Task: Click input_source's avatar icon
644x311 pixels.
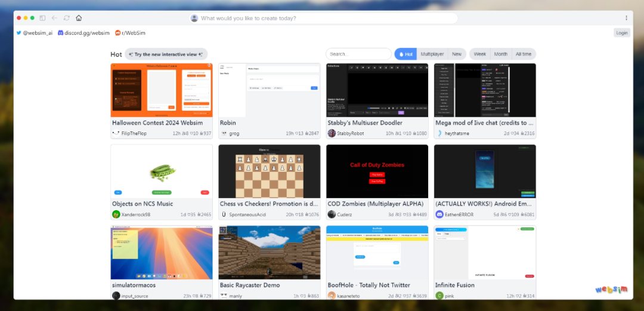Action: tap(116, 296)
